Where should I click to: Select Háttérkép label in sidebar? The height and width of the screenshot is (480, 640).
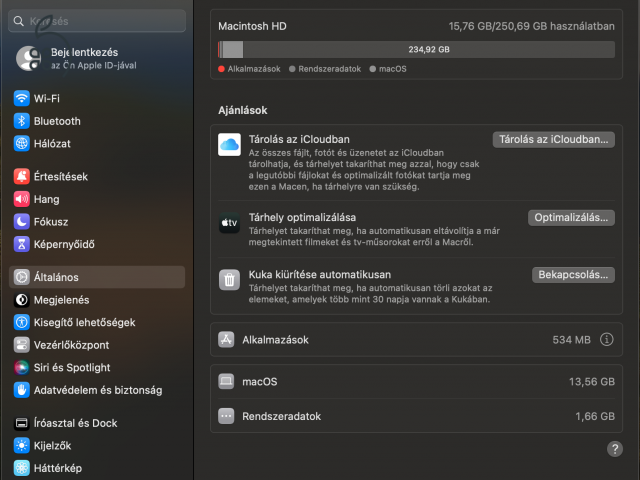(x=58, y=468)
